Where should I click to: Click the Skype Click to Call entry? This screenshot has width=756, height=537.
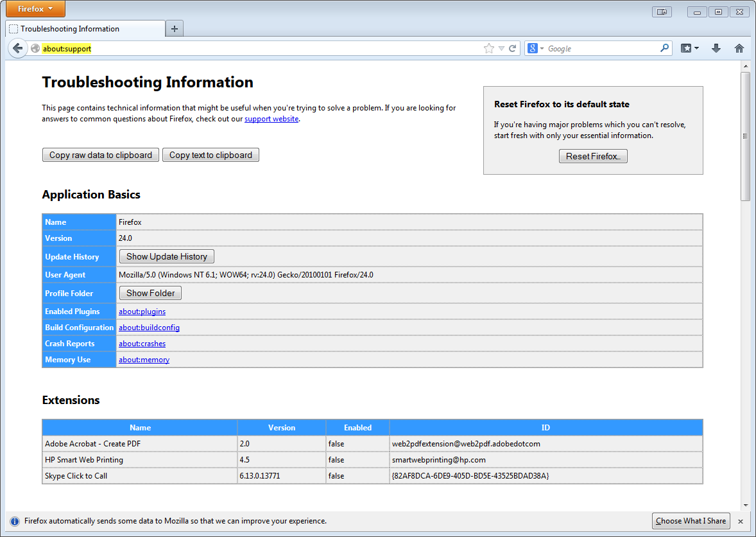click(x=76, y=476)
